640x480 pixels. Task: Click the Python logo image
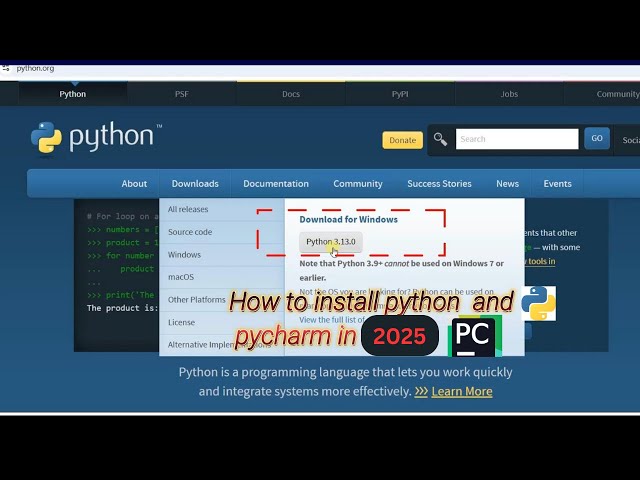click(96, 137)
